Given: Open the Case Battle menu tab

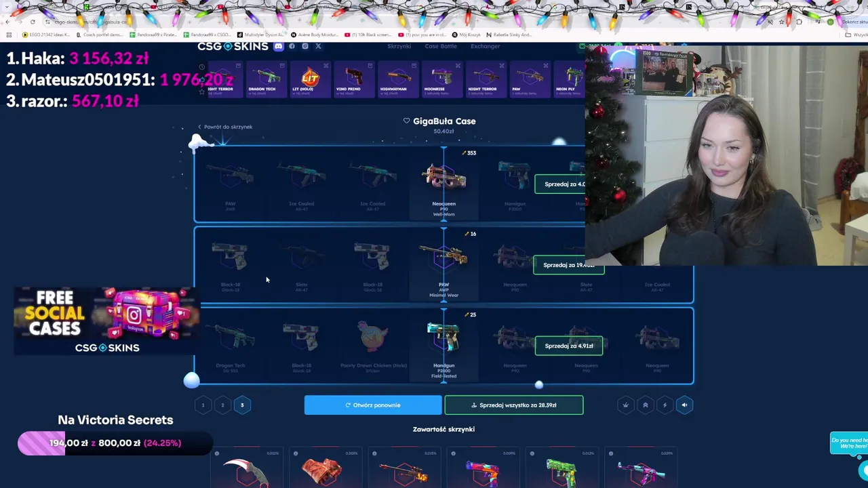Looking at the screenshot, I should pyautogui.click(x=441, y=46).
